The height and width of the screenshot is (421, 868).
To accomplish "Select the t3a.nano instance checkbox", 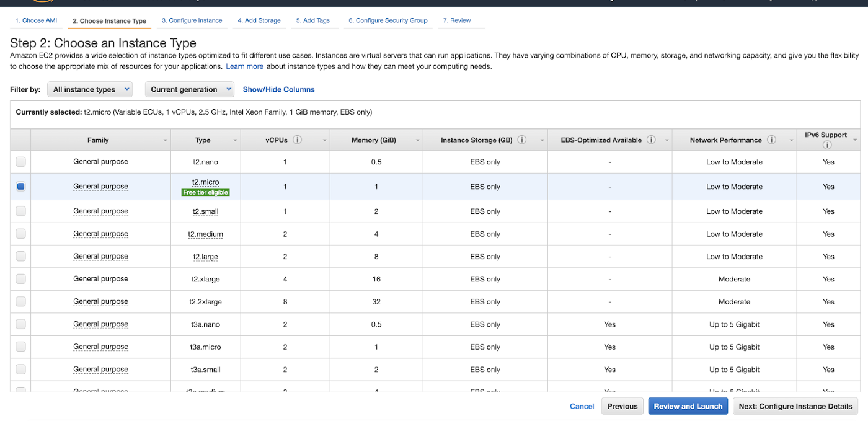I will point(20,324).
